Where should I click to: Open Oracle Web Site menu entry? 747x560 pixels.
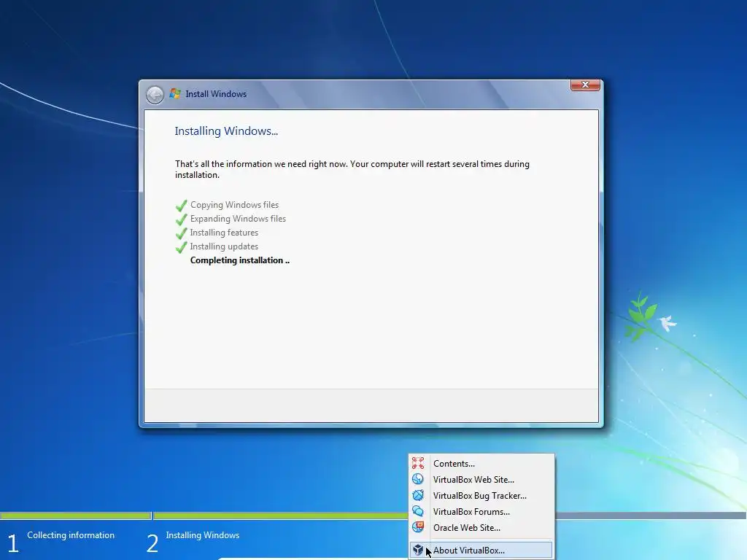[481, 528]
